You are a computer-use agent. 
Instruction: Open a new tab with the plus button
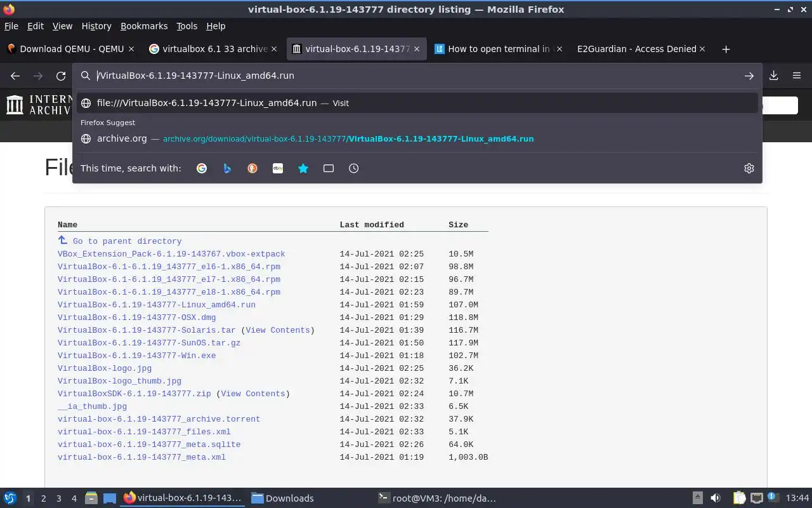tap(726, 49)
